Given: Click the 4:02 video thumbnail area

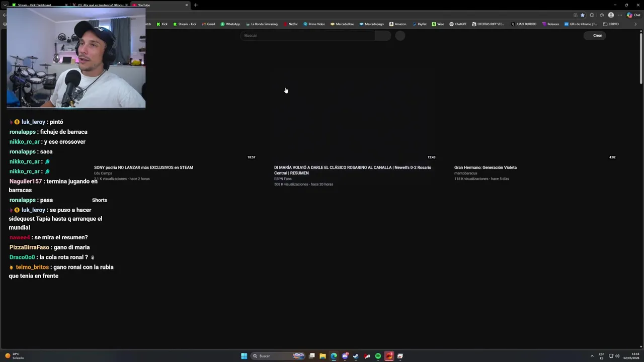Looking at the screenshot, I should (x=535, y=111).
